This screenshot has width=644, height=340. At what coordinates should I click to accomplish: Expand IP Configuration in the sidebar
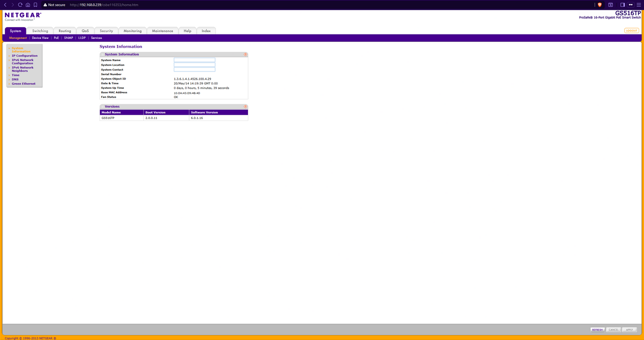(24, 56)
